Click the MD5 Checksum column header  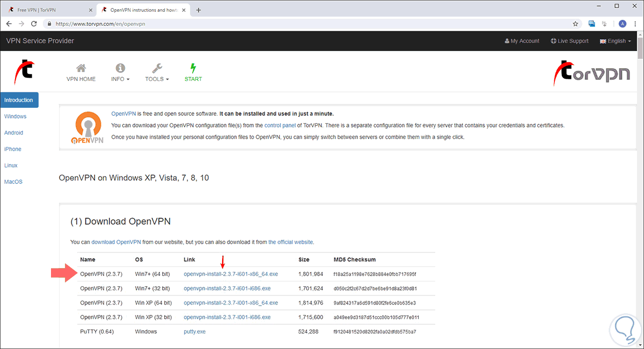[355, 259]
